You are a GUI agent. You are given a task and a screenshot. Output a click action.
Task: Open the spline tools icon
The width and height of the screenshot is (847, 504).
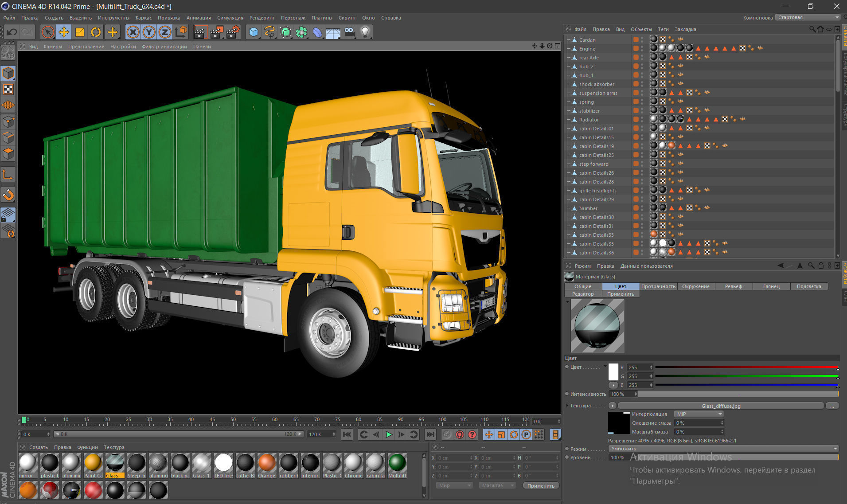[x=269, y=32]
